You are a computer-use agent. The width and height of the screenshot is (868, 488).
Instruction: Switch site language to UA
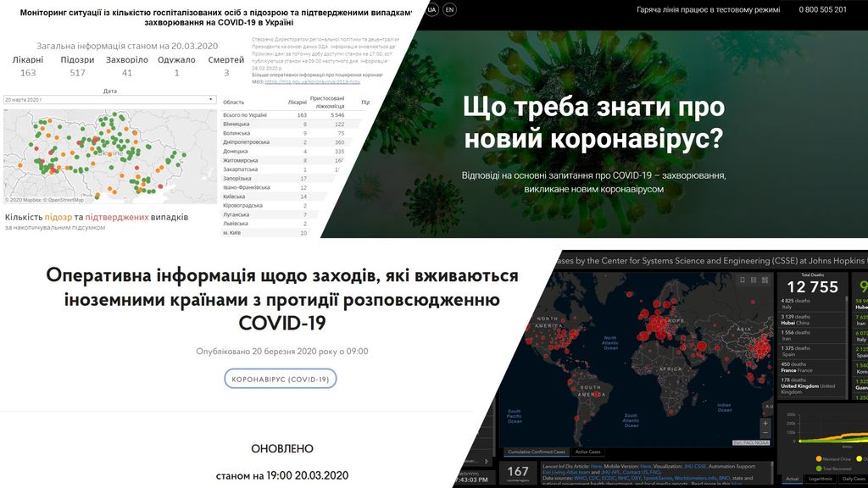coord(431,9)
